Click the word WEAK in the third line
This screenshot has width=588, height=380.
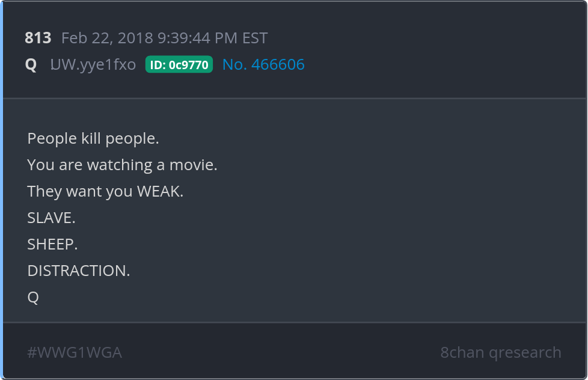(x=160, y=191)
